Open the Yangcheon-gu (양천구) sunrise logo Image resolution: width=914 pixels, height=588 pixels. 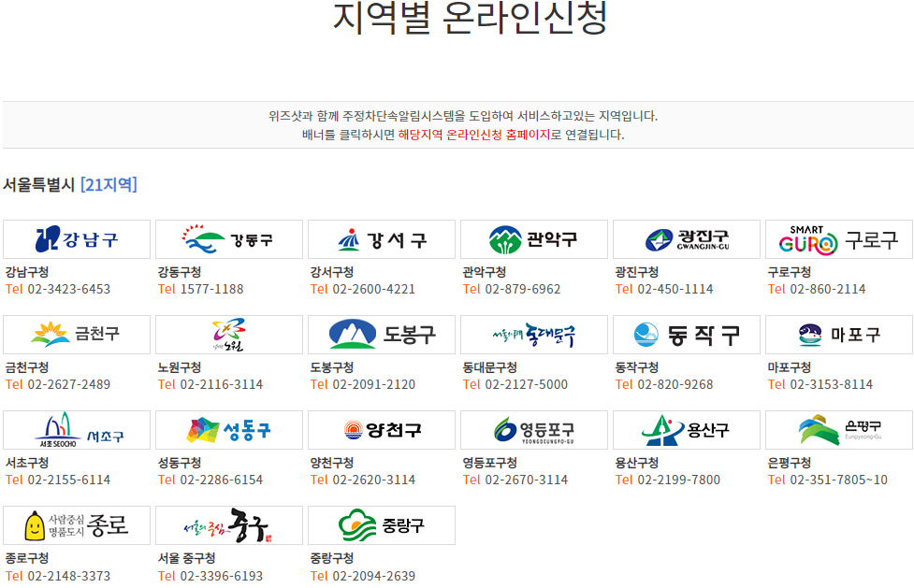[x=381, y=429]
